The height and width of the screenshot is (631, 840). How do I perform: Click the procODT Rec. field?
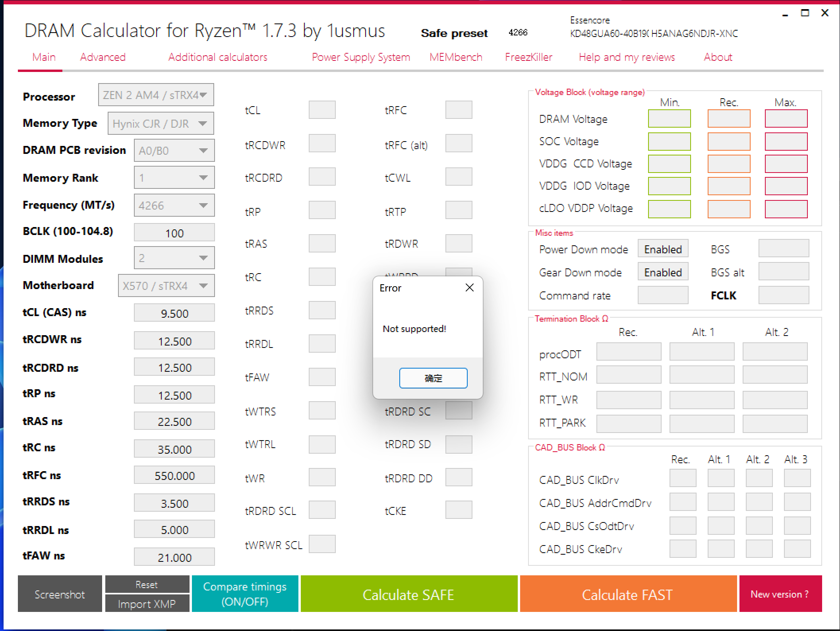[629, 351]
